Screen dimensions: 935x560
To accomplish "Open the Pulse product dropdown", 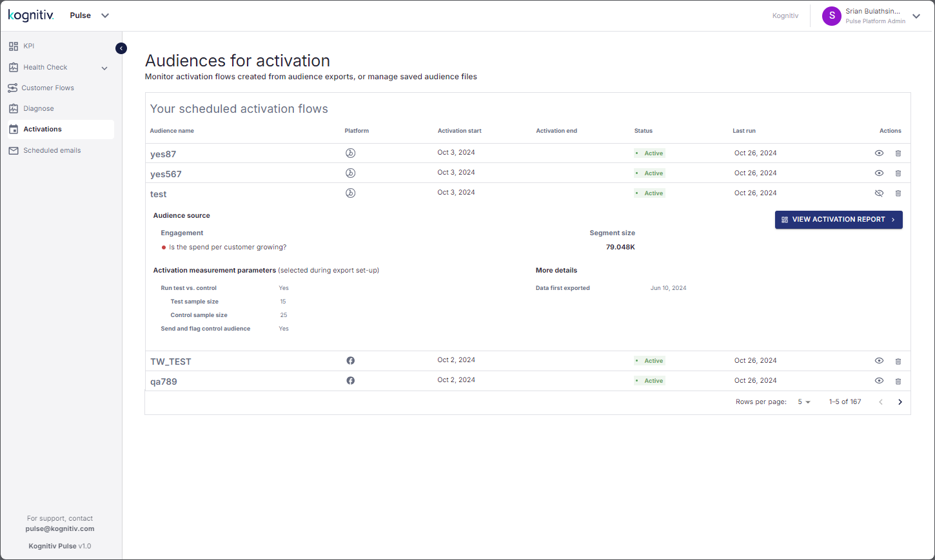I will pos(90,15).
